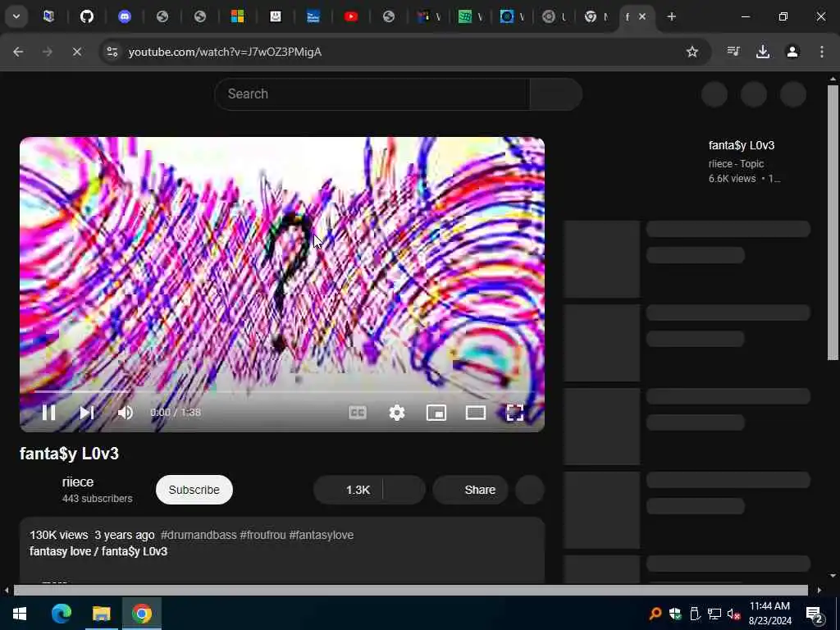Click the vertical page scrollbar
This screenshot has height=630, width=840.
[x=833, y=223]
